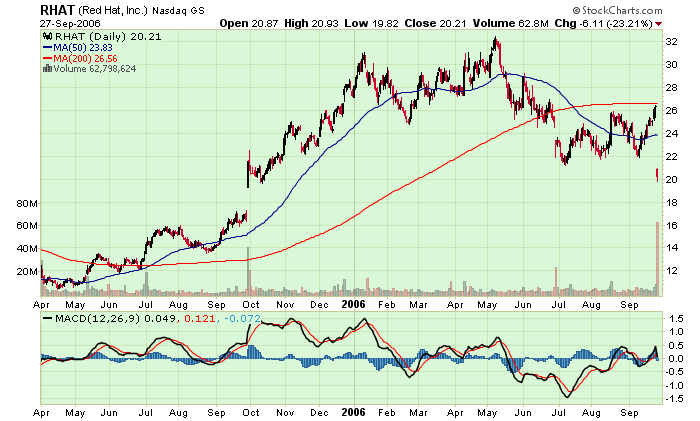Click the '24' price axis label
The width and height of the screenshot is (700, 421).
click(671, 133)
